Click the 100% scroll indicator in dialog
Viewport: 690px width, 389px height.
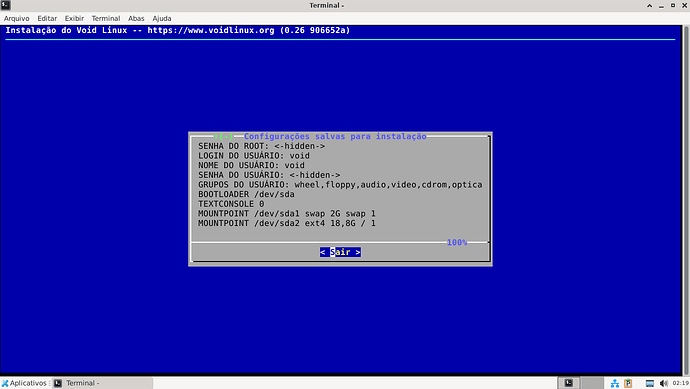point(457,242)
